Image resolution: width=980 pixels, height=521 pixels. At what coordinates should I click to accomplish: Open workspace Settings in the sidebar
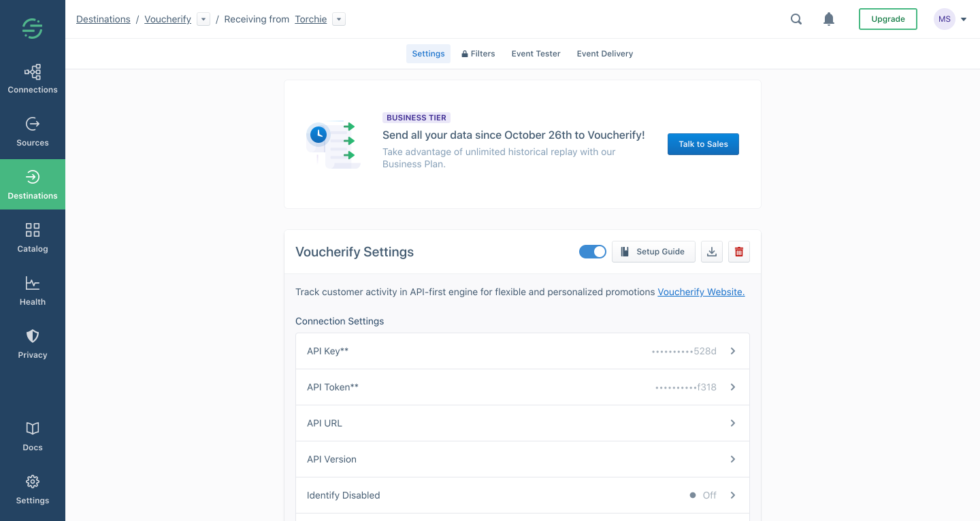pos(33,490)
